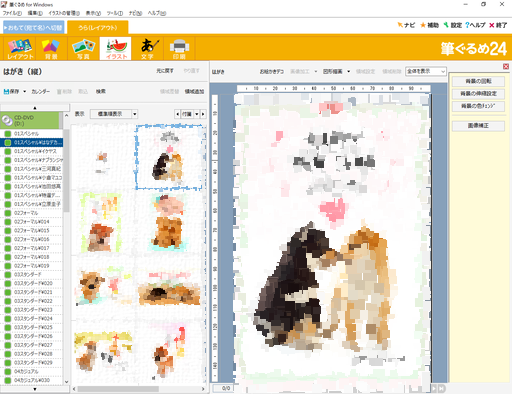Open the 印刷 (Print) icon
The image size is (512, 394).
179,49
